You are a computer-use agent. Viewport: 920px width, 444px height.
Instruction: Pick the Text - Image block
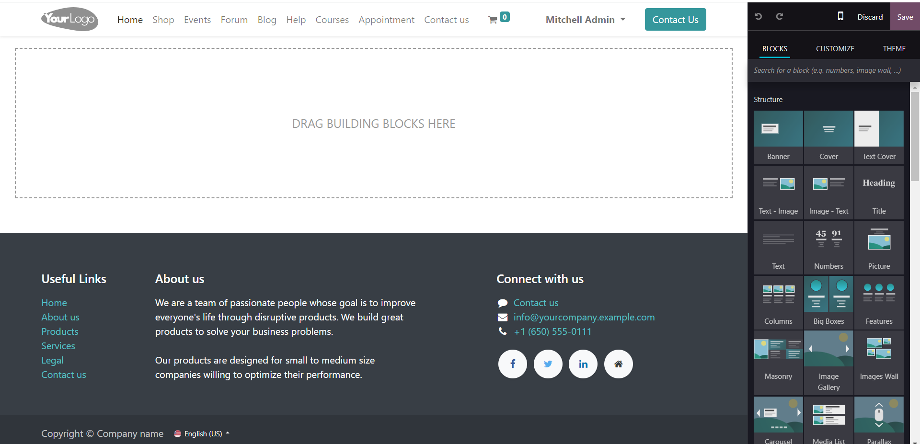point(778,191)
